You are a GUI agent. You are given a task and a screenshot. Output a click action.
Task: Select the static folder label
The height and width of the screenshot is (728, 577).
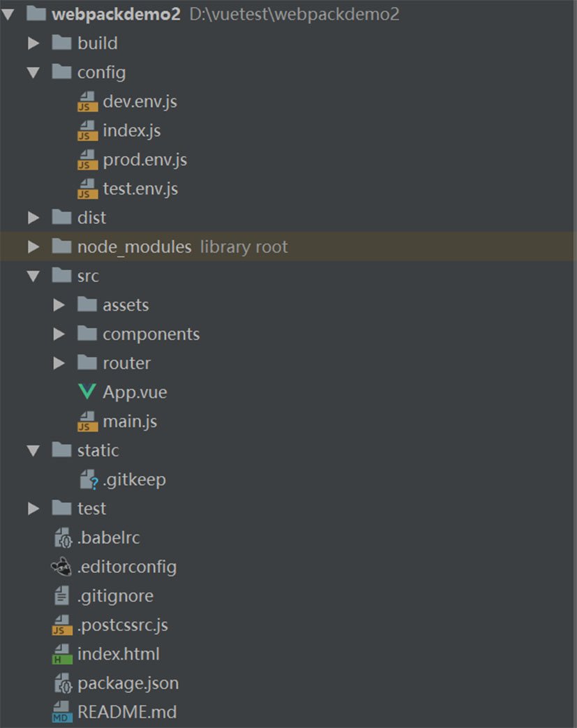click(98, 450)
